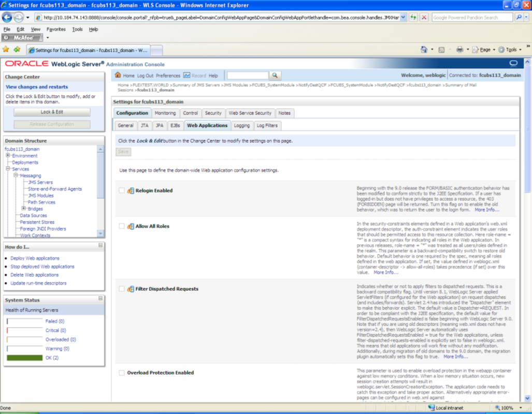Open JMS Modules in Domain Structure

(x=41, y=196)
